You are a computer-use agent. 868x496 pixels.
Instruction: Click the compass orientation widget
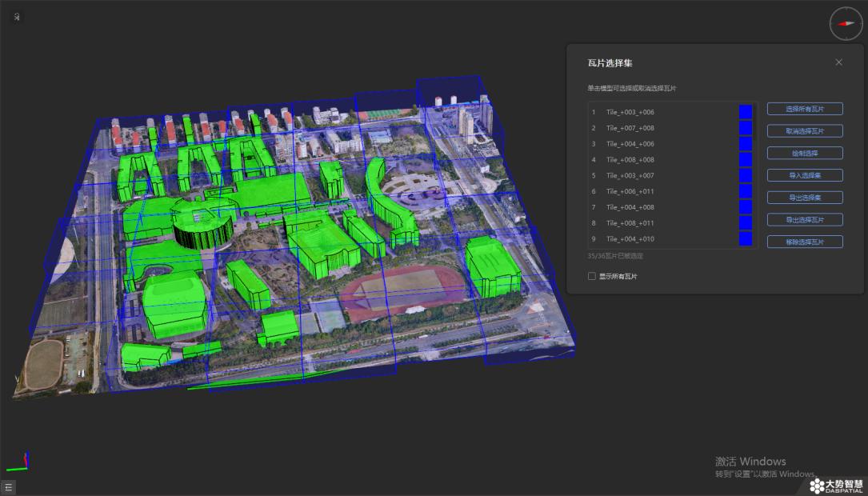846,24
